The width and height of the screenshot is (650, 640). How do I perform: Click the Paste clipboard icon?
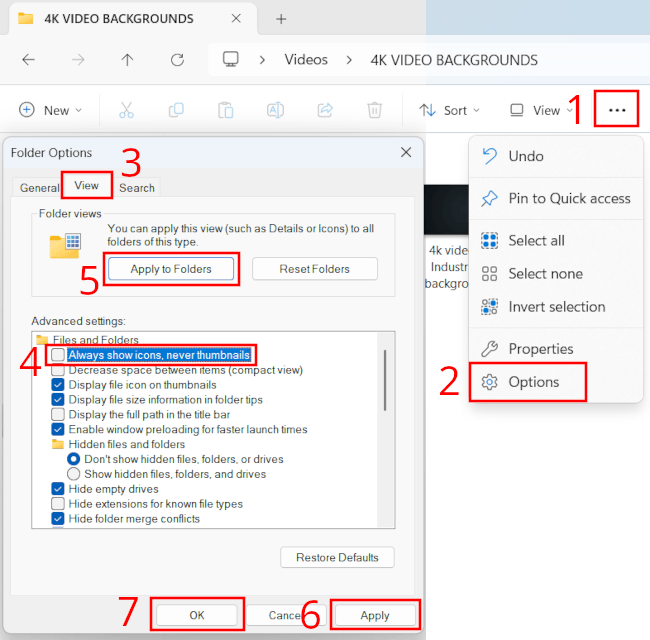pos(226,110)
